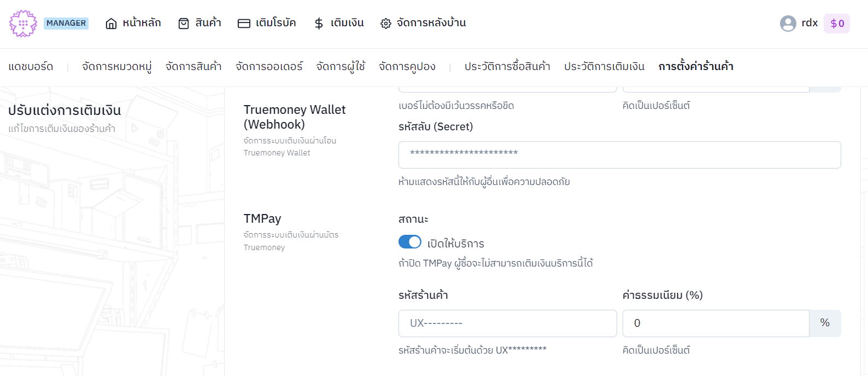868x376 pixels.
Task: Click the รหัสลับ (Secret) input field
Action: click(x=619, y=155)
